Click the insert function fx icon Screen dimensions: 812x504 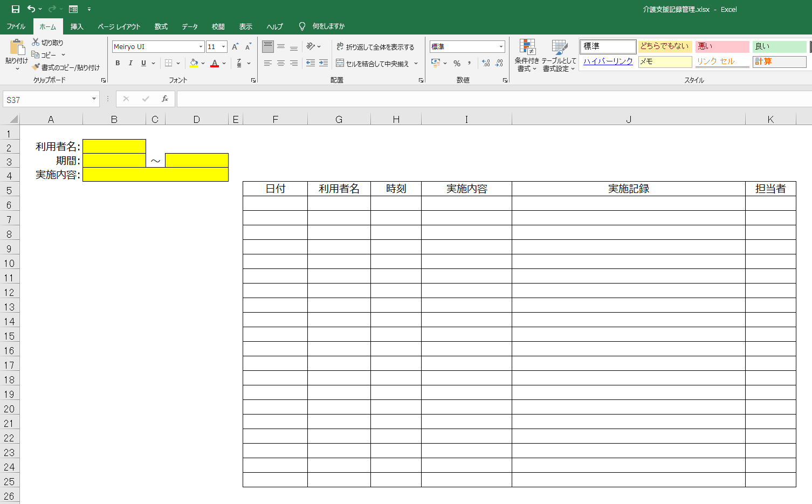pos(165,99)
